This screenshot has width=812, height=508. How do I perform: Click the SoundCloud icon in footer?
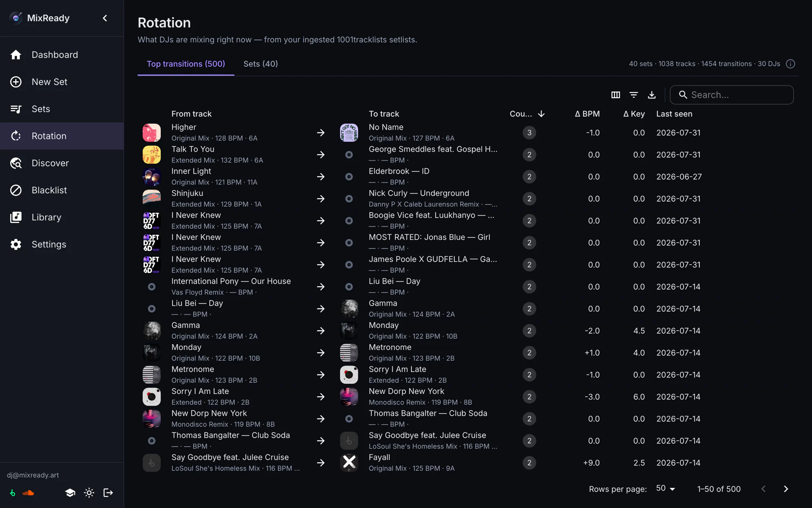tap(28, 493)
